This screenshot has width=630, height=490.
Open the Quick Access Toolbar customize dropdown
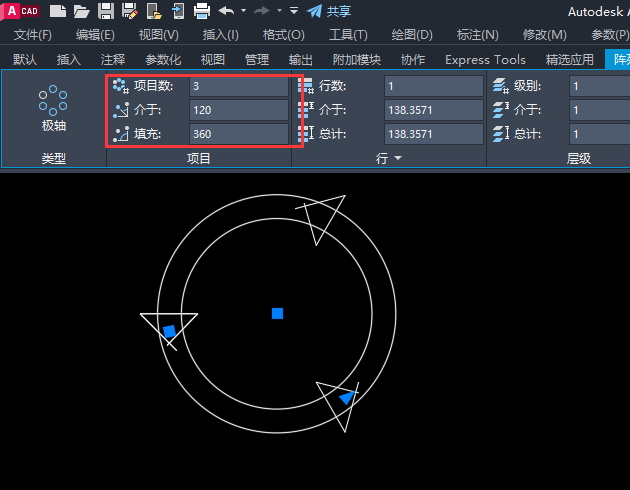(294, 11)
